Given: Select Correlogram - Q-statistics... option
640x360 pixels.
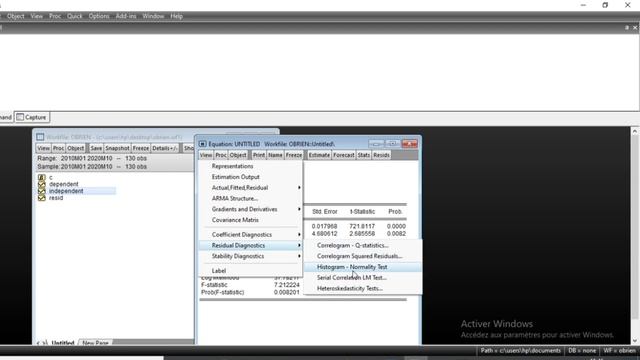Looking at the screenshot, I should point(362,245).
